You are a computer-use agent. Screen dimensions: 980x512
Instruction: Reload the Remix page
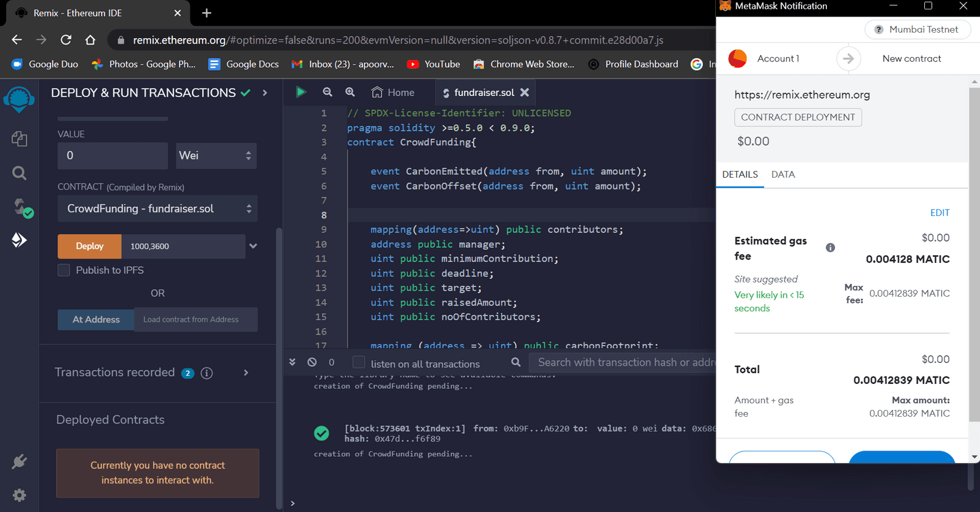point(66,40)
